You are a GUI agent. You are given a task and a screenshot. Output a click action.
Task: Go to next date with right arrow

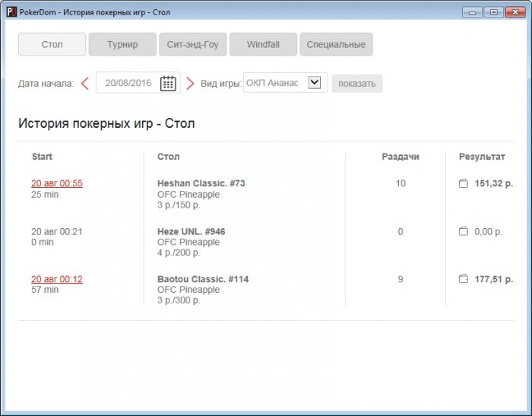(x=190, y=83)
